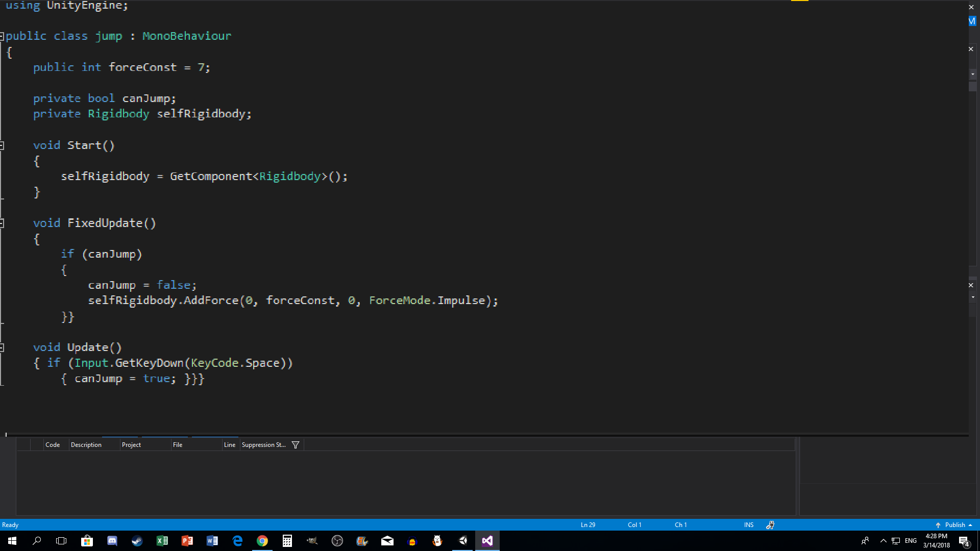Open the People icon in system tray
This screenshot has height=551, width=980.
tap(865, 541)
